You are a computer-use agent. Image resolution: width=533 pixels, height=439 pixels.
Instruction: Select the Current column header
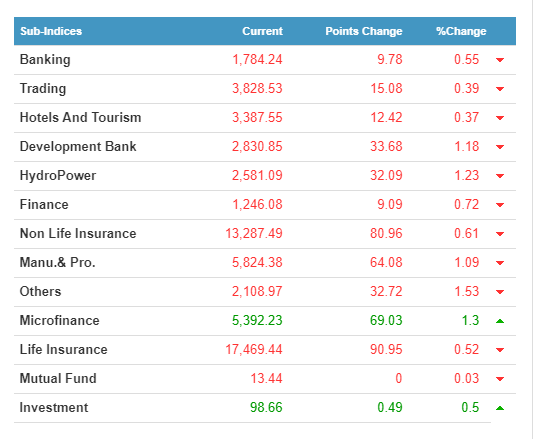tap(262, 31)
